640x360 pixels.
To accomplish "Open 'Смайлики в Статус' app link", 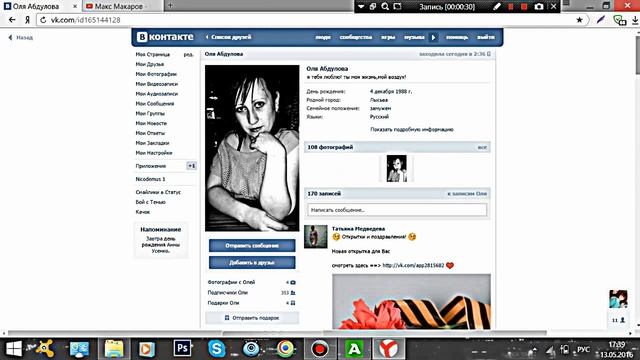I will pyautogui.click(x=158, y=192).
